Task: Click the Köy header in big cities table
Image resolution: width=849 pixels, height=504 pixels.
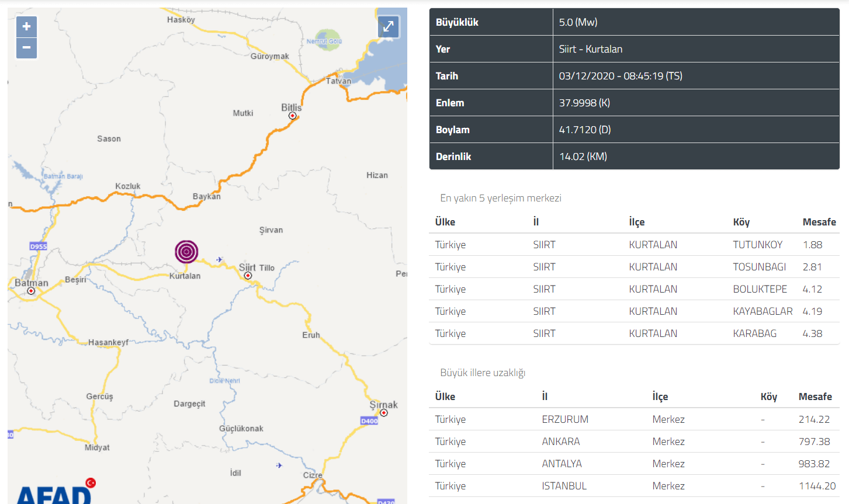Action: point(768,397)
